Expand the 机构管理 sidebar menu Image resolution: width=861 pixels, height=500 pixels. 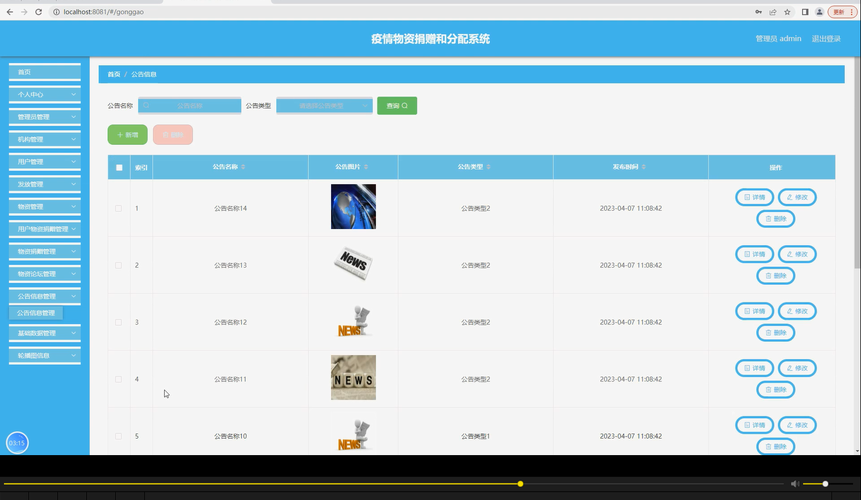45,139
